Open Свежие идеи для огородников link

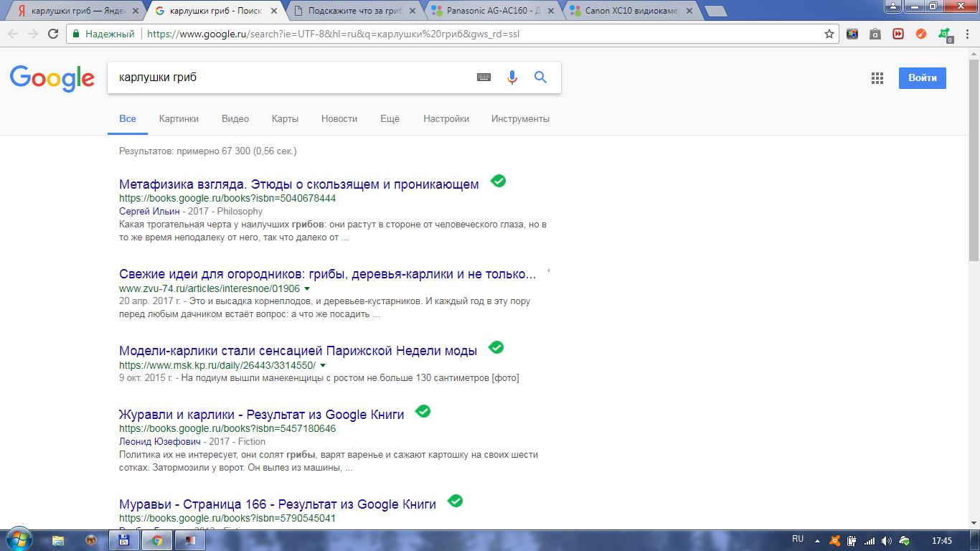coord(328,274)
